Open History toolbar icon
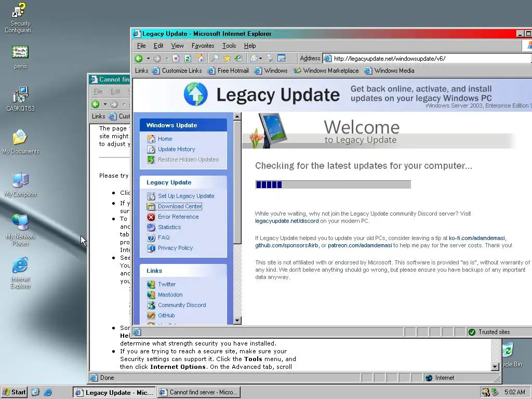The image size is (532, 399). [238, 58]
